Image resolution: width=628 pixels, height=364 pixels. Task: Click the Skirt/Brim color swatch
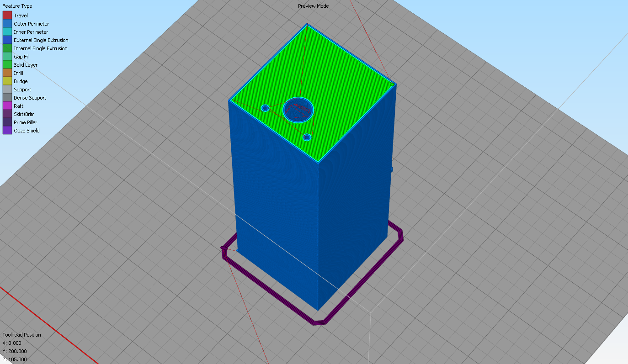coord(7,114)
